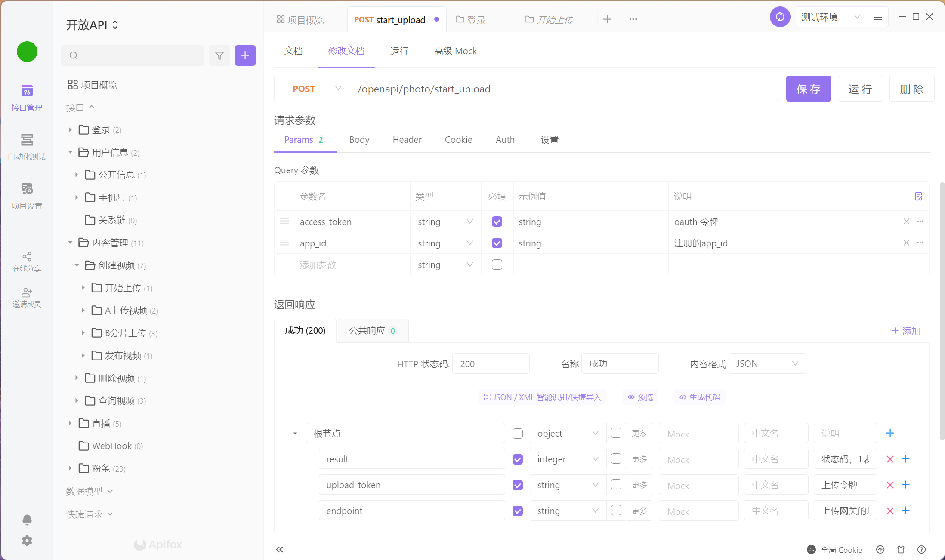Expand the 登录 folder
Image resolution: width=945 pixels, height=560 pixels.
[x=70, y=129]
